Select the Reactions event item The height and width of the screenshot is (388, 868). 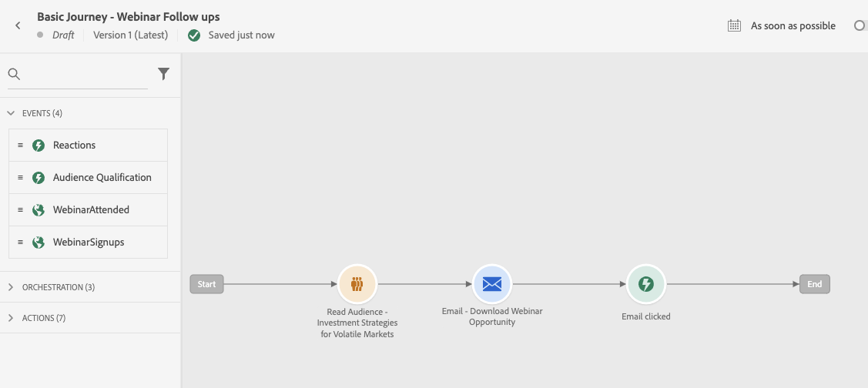pyautogui.click(x=88, y=145)
